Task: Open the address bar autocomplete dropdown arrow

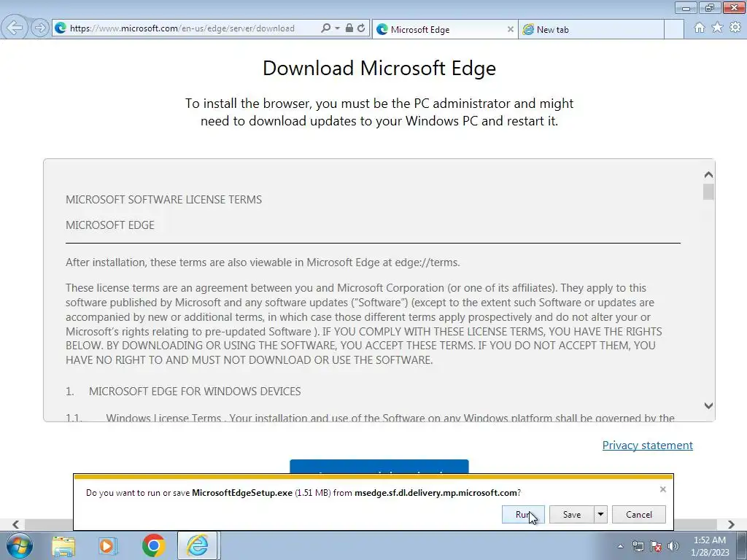Action: [x=337, y=28]
